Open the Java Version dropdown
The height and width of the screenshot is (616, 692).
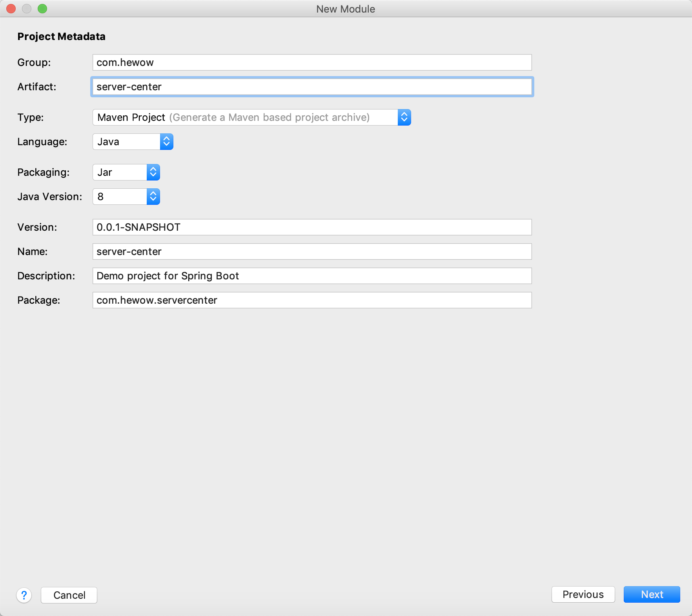[x=126, y=197]
